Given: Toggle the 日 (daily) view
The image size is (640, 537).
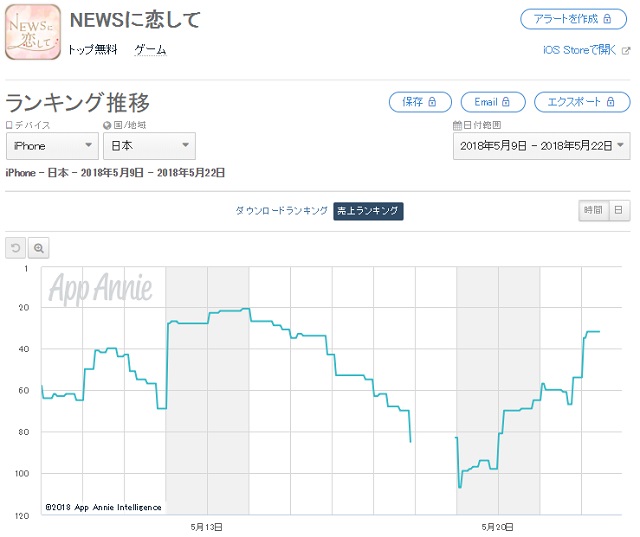Looking at the screenshot, I should [x=619, y=210].
